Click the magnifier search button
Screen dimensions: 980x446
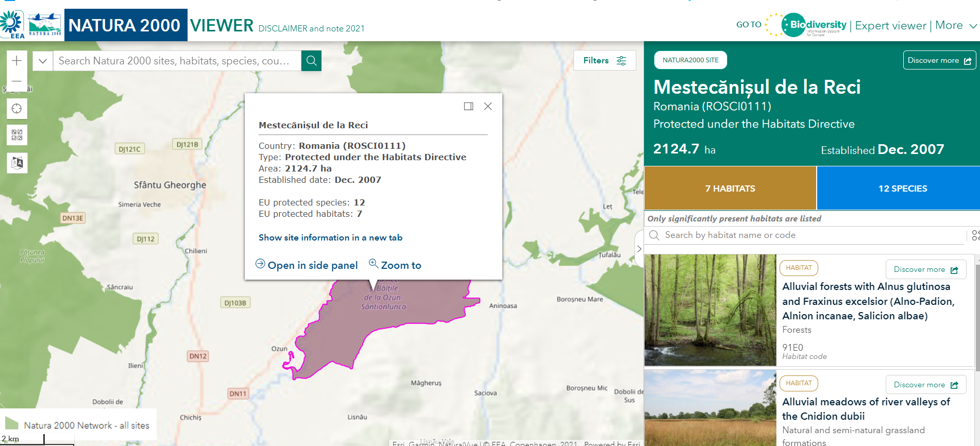311,61
